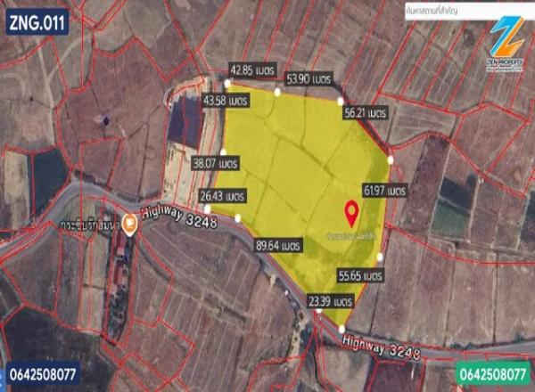Screen dimensions: 535x392
Task: Click the 26.43 meter measurement label
Action: [223, 196]
